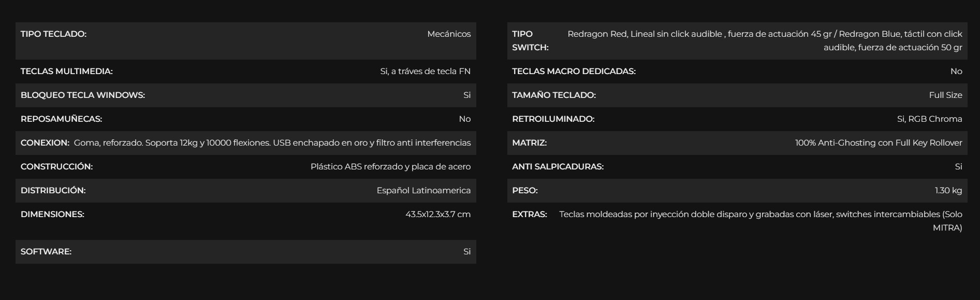
Task: Click the 100% Anti-Ghosting matrix value
Action: 879,143
